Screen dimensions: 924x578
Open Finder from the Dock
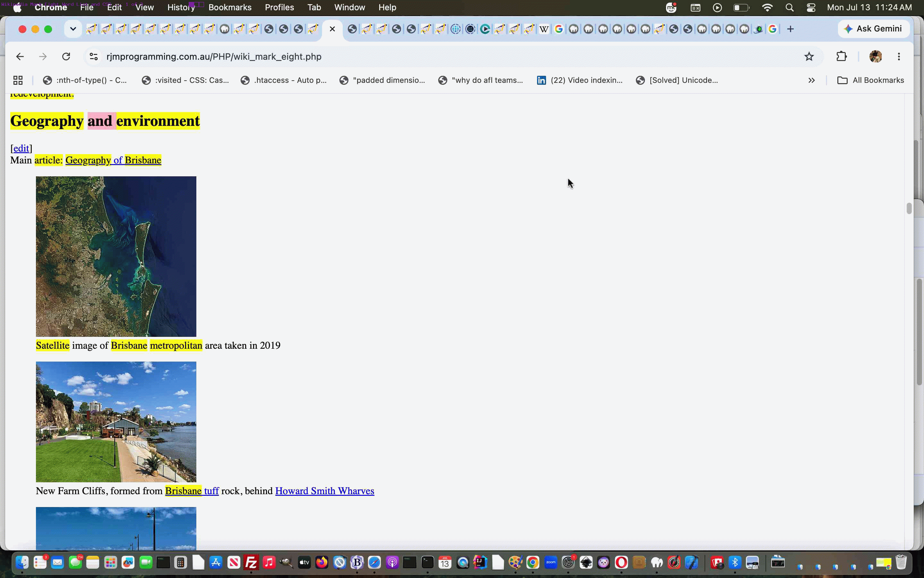click(x=22, y=562)
